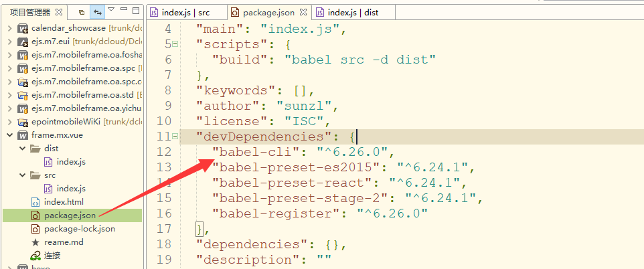644x269 pixels.
Task: Click the ejs.m7.mobileframe.oa.yichu project icon
Action: 23,108
